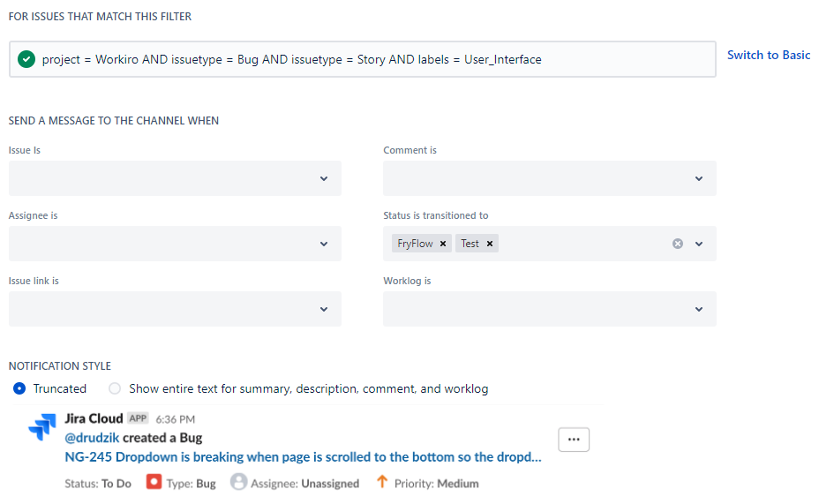This screenshot has height=504, width=819.
Task: Open the Issue Is dropdown
Action: [x=175, y=178]
